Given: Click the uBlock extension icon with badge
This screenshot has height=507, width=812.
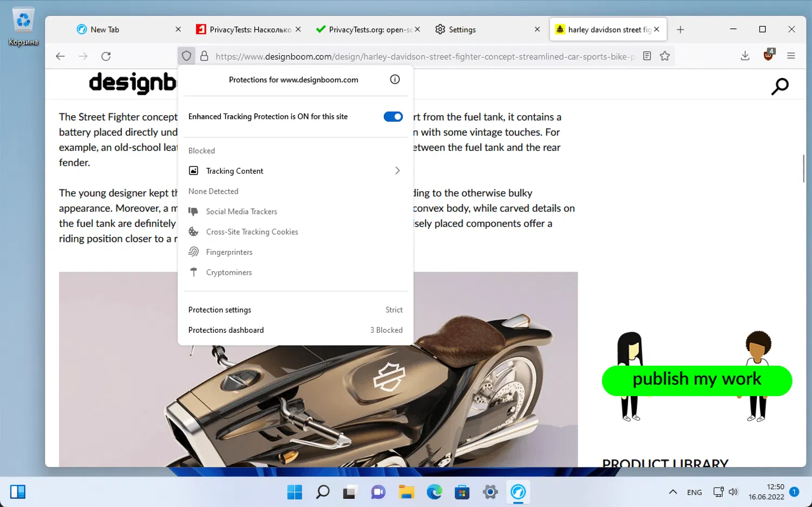Looking at the screenshot, I should point(769,55).
